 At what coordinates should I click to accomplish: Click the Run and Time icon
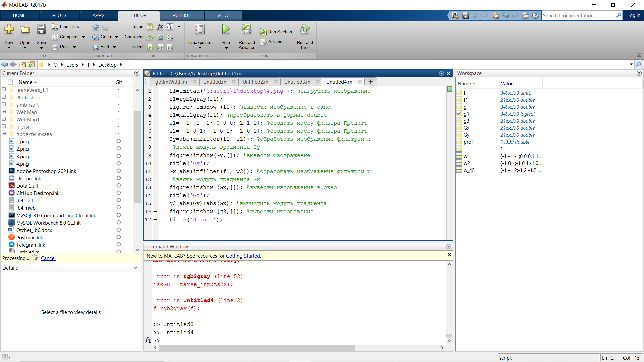305,29
